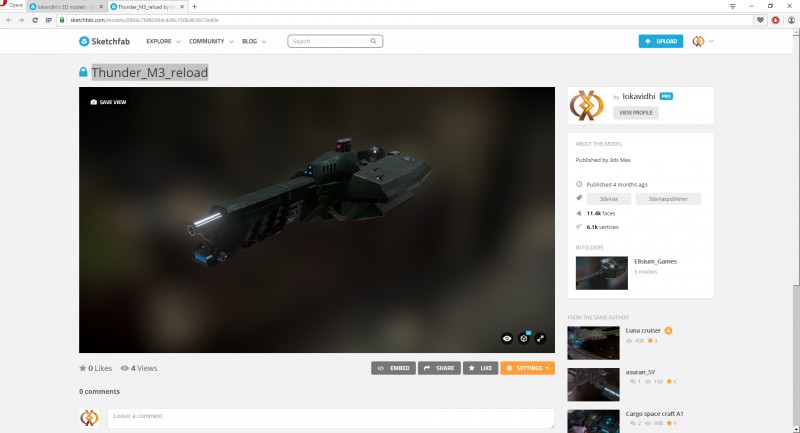Select the Thunder_M3_reload title text
The width and height of the screenshot is (800, 433).
point(149,72)
